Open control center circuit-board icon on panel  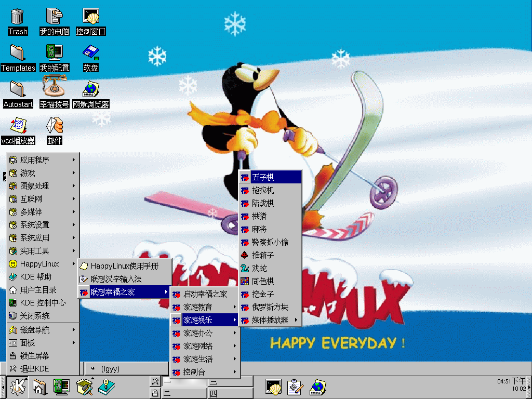[62, 387]
